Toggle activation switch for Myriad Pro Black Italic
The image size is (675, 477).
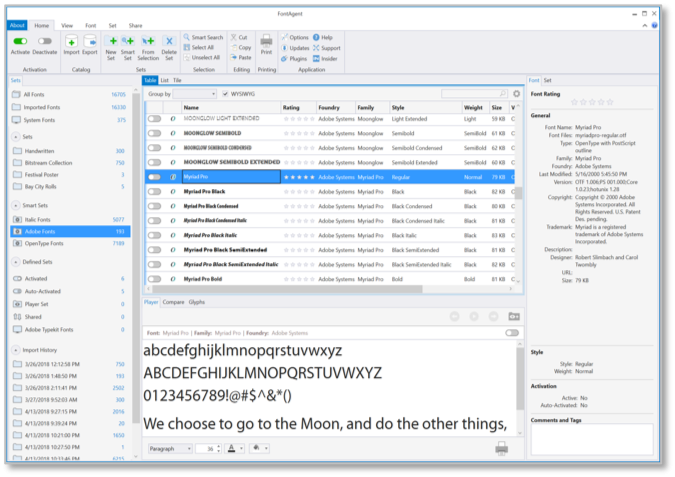click(x=155, y=235)
